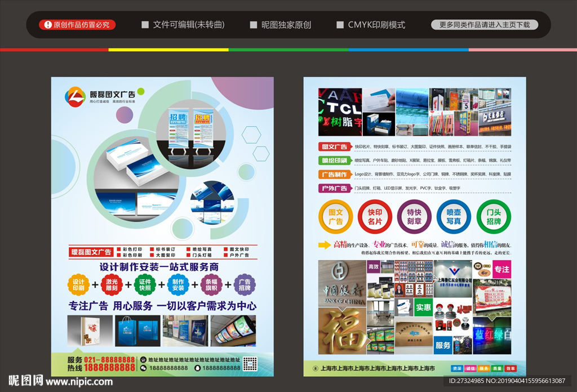577x392 pixels.
Task: Click the blue 服务 tile in the collage
Action: (443, 345)
